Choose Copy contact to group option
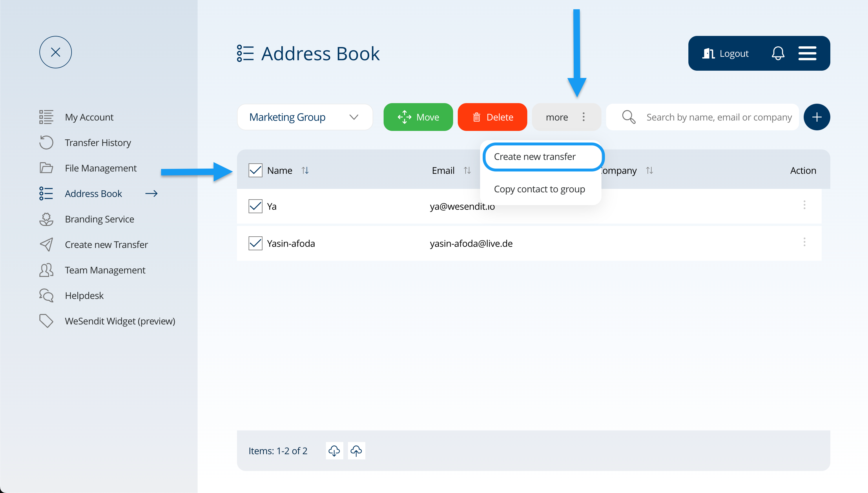The width and height of the screenshot is (868, 493). tap(539, 189)
